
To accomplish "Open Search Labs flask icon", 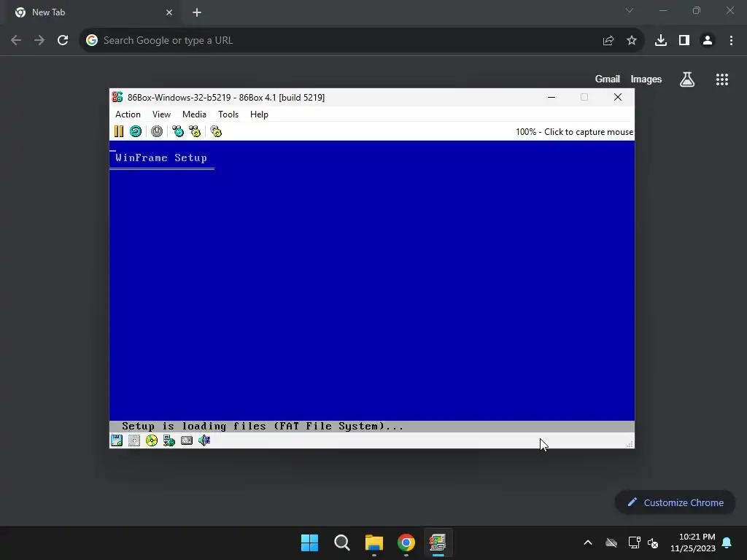I will click(687, 79).
